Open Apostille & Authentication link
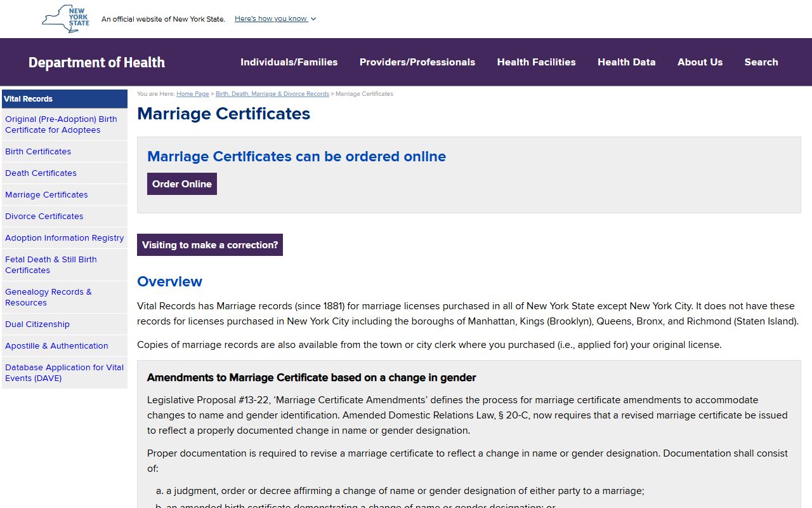 [65, 346]
